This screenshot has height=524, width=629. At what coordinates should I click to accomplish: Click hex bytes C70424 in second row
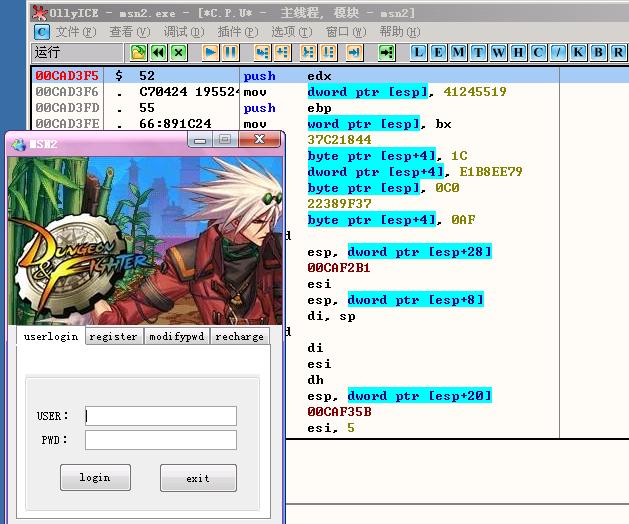click(x=163, y=91)
